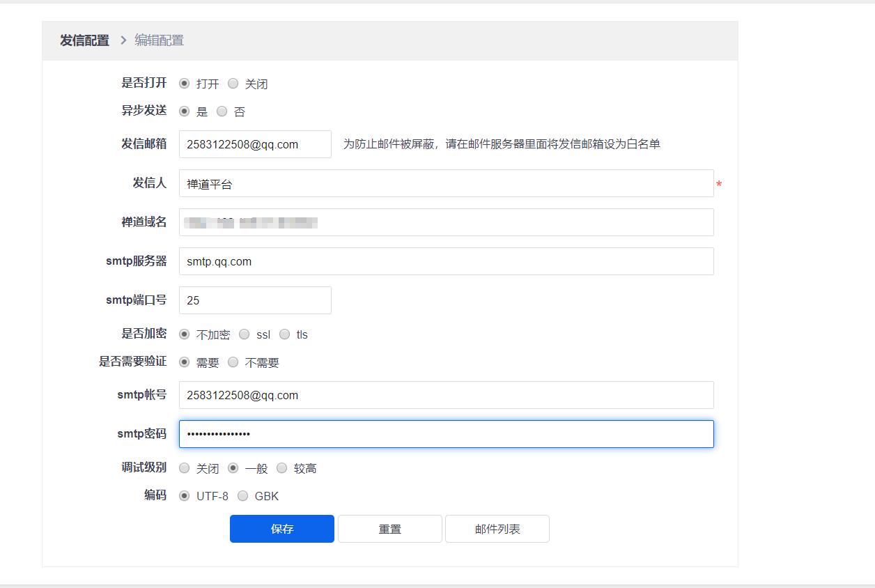Click the smtp服务器 input field
Image resolution: width=875 pixels, height=588 pixels.
446,261
